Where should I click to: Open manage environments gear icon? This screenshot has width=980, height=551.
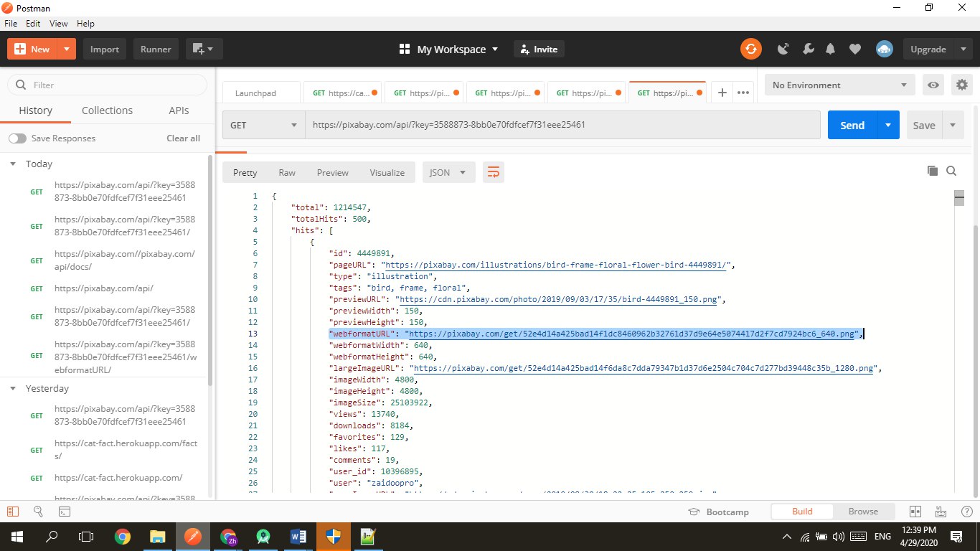tap(962, 85)
